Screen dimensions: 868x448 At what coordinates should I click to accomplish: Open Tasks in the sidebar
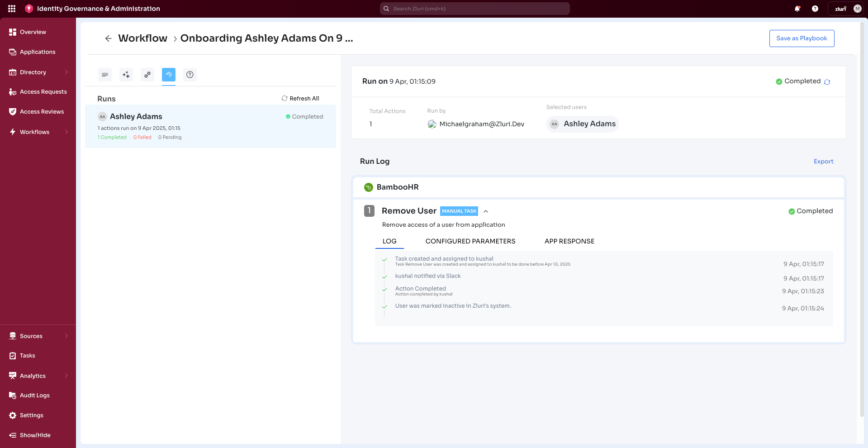coord(28,356)
